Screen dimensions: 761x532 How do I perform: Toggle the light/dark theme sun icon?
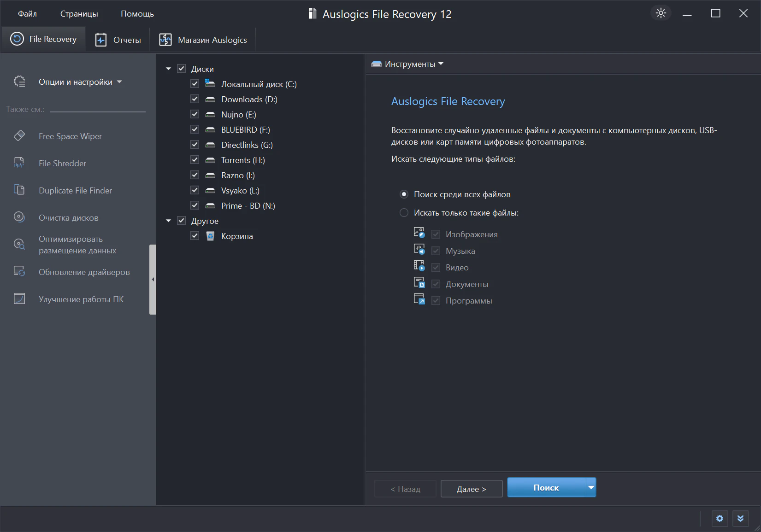661,13
